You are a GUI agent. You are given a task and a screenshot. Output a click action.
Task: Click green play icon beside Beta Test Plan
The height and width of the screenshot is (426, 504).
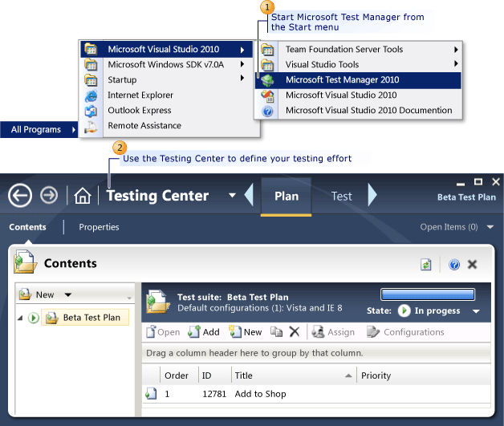pyautogui.click(x=34, y=318)
